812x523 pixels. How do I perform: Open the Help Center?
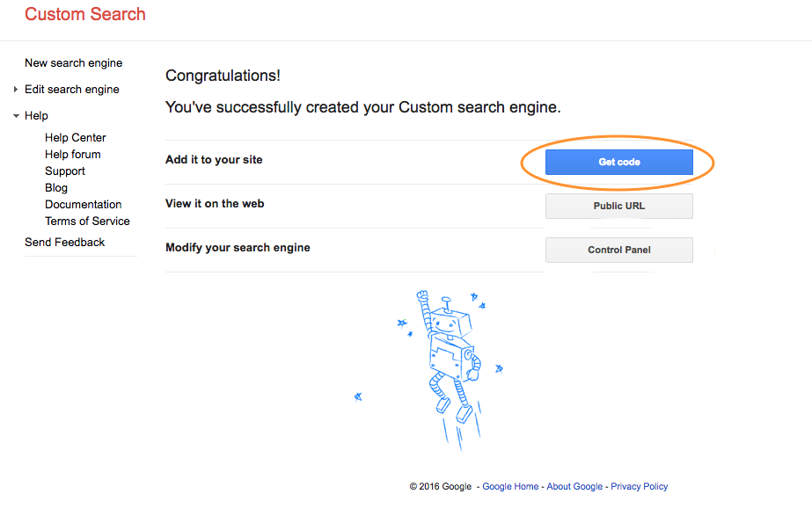coord(75,137)
